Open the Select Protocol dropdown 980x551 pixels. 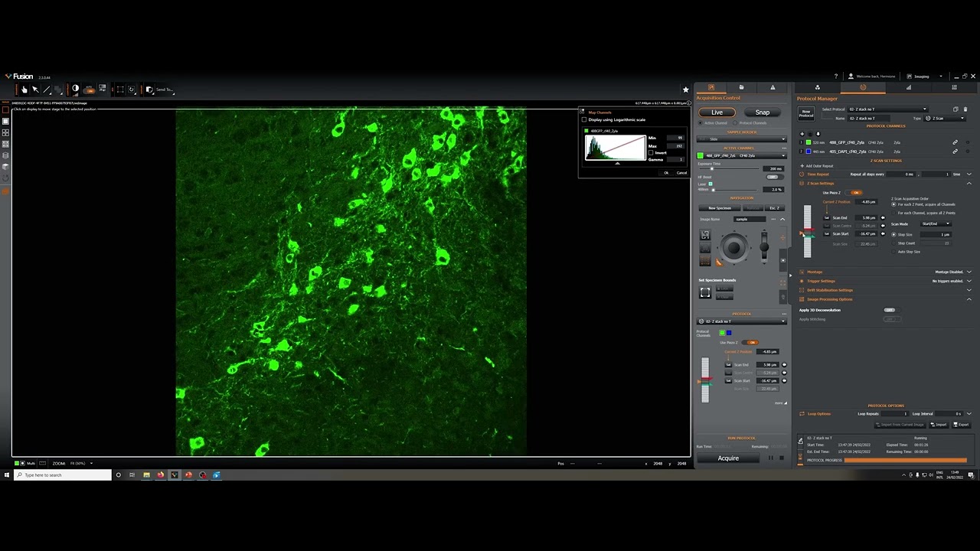coord(887,109)
